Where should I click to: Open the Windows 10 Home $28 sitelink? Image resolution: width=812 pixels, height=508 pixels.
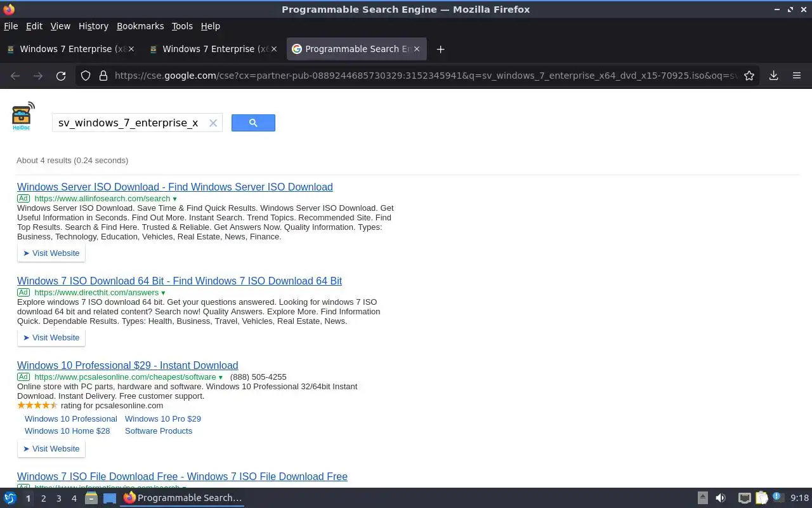click(67, 431)
